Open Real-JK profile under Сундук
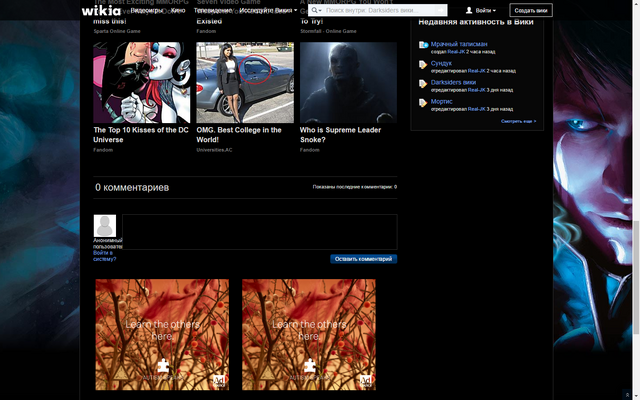640x400 pixels. pos(476,71)
